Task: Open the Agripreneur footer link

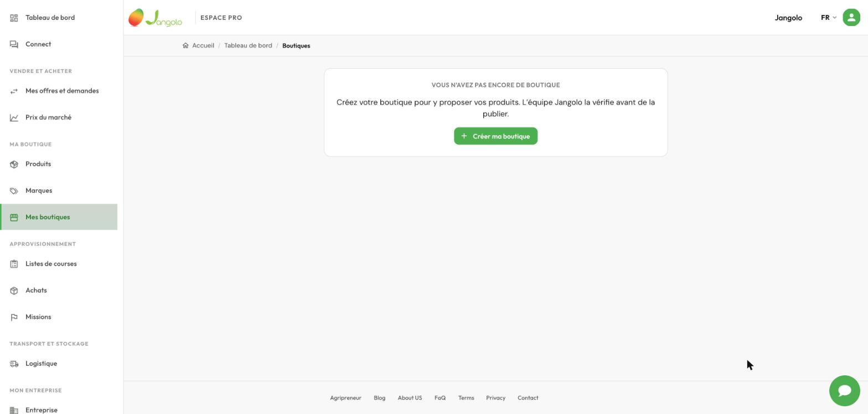Action: (345, 398)
